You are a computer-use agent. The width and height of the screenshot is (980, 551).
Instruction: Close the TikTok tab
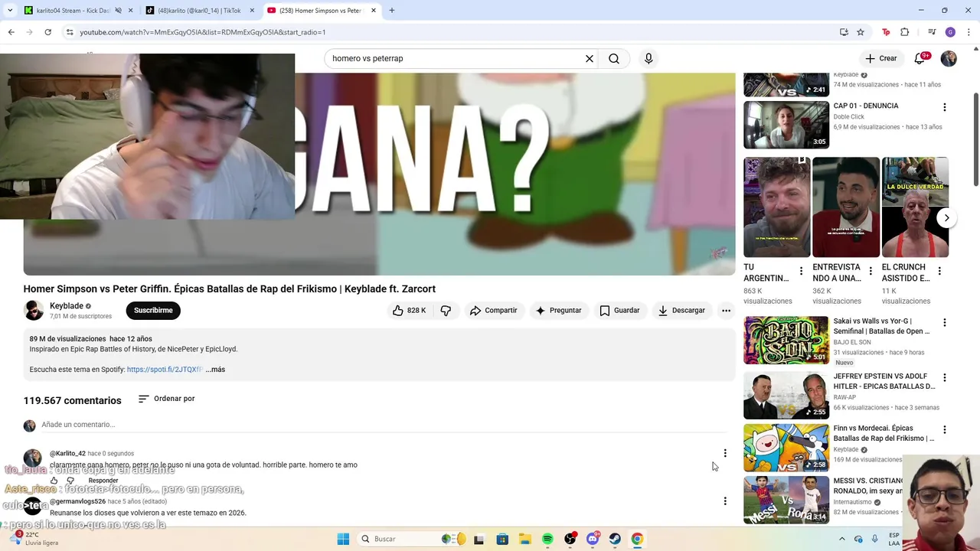(x=252, y=11)
